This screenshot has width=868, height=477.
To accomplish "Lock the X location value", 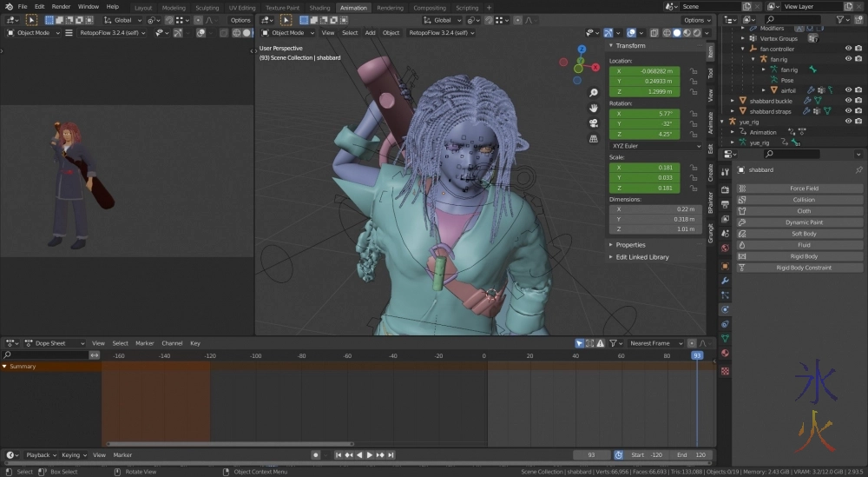I will coord(693,71).
